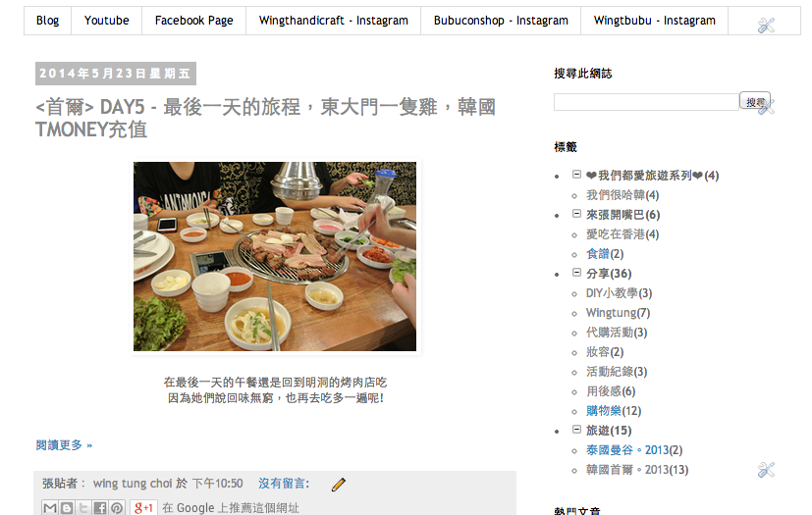The height and width of the screenshot is (515, 812).
Task: Open Wingthandicraft - Instagram tab
Action: [334, 21]
